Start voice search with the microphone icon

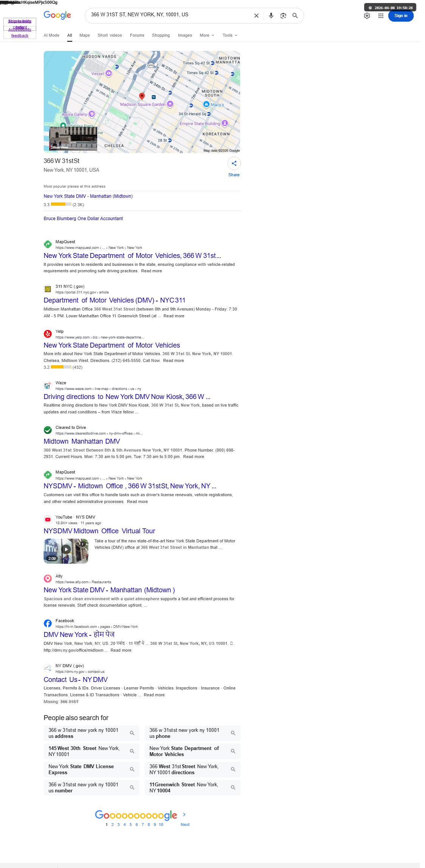click(271, 16)
